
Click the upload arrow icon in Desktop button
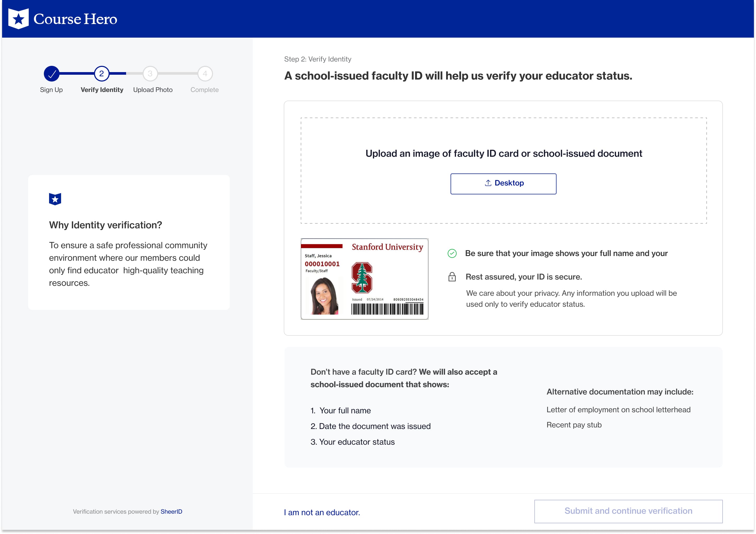tap(488, 183)
